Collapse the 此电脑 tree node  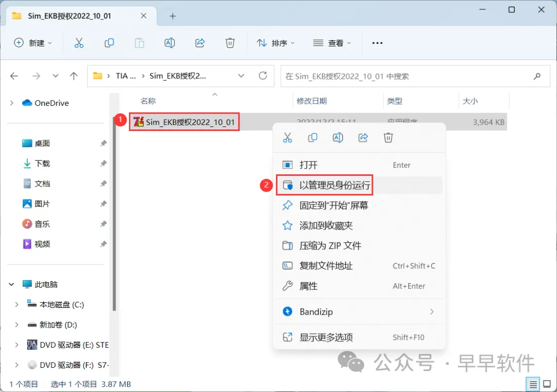pos(12,284)
